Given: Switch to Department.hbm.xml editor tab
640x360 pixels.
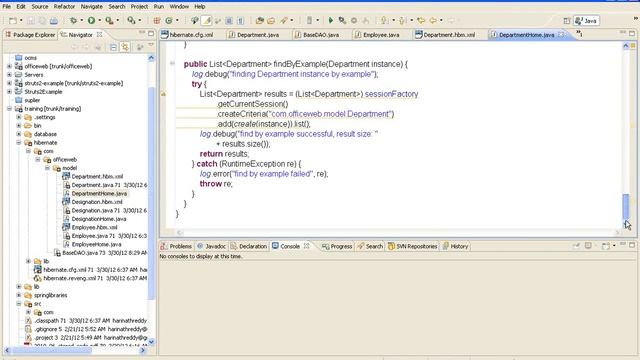Looking at the screenshot, I should click(445, 35).
